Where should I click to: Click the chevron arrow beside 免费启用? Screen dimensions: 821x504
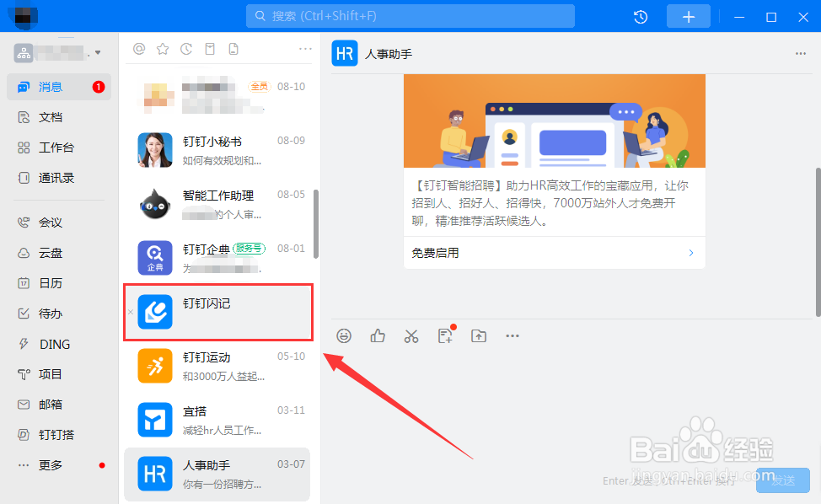click(x=691, y=253)
